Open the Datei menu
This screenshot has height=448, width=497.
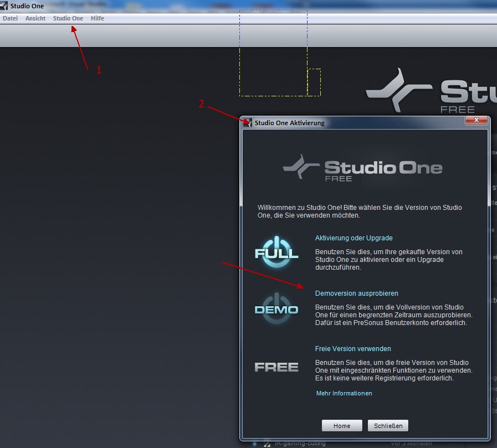[10, 18]
